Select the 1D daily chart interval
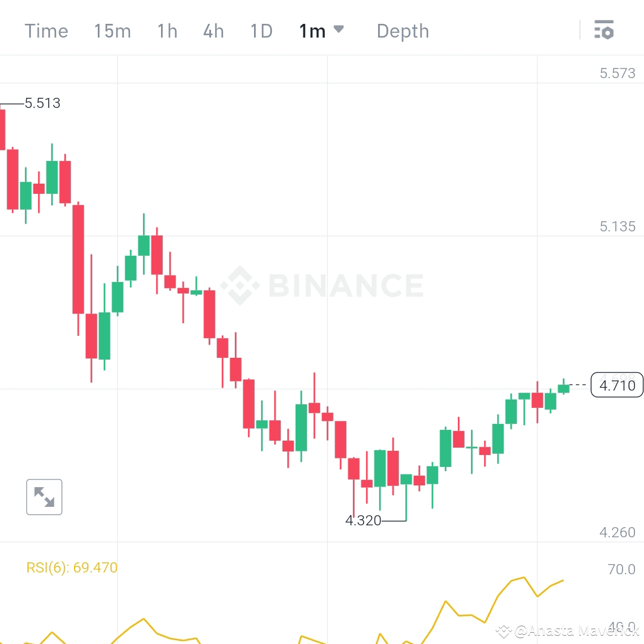644x644 pixels. (261, 31)
